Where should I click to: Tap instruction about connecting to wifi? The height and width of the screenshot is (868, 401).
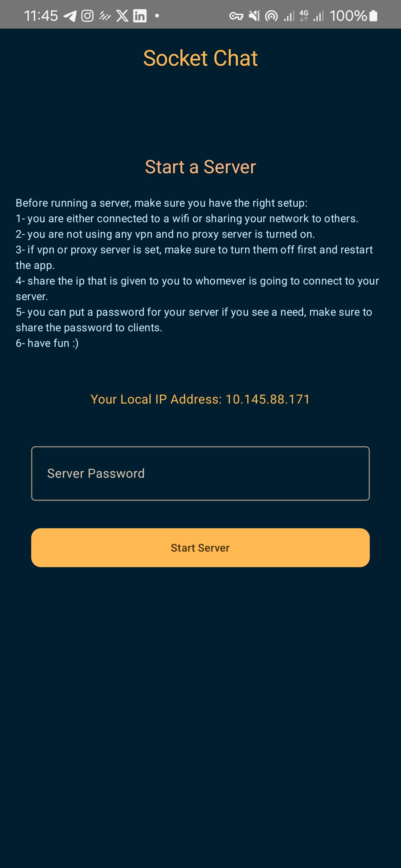point(187,218)
